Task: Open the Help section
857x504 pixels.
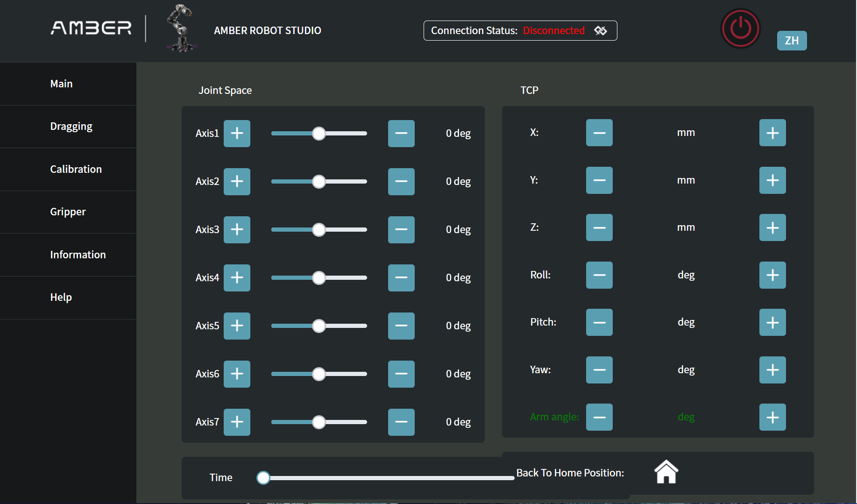Action: tap(68, 298)
